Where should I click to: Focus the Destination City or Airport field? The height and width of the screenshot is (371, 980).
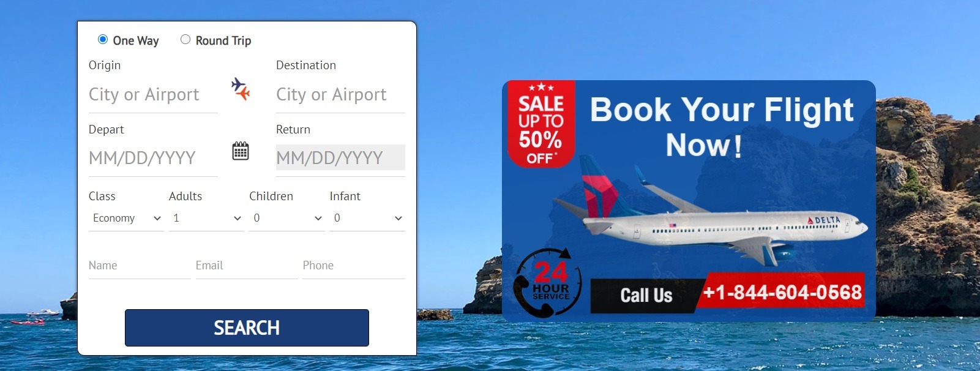pos(340,94)
